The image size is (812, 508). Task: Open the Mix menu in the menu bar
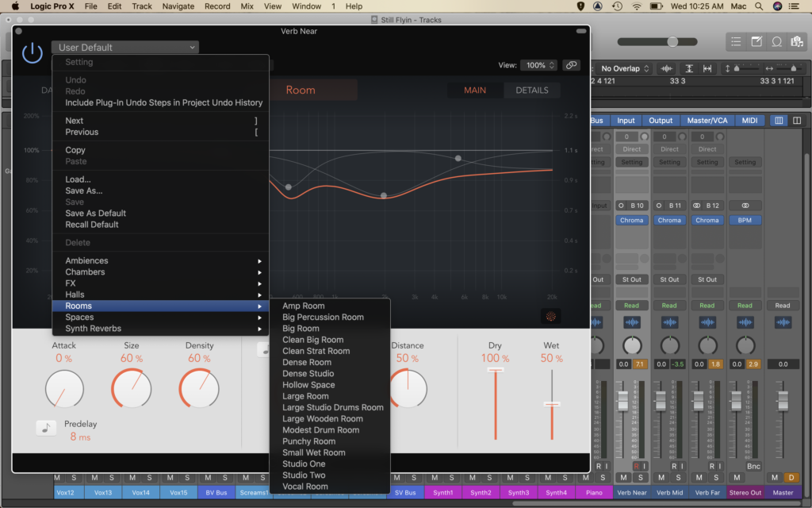247,6
